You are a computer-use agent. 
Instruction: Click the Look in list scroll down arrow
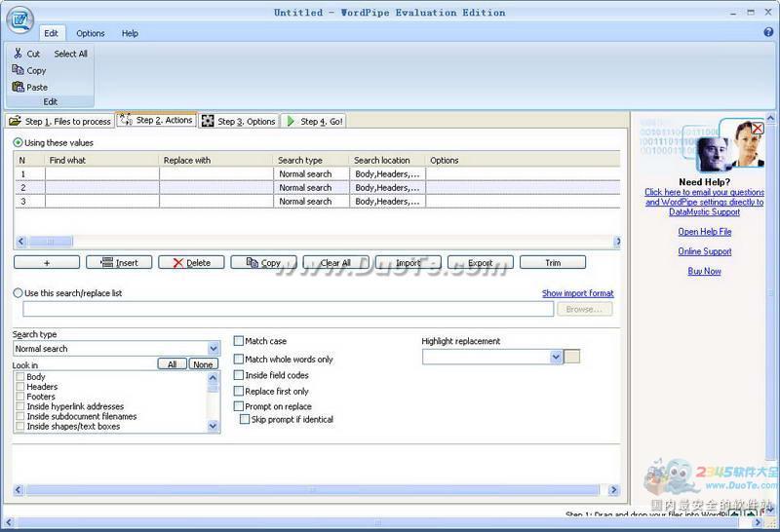213,426
